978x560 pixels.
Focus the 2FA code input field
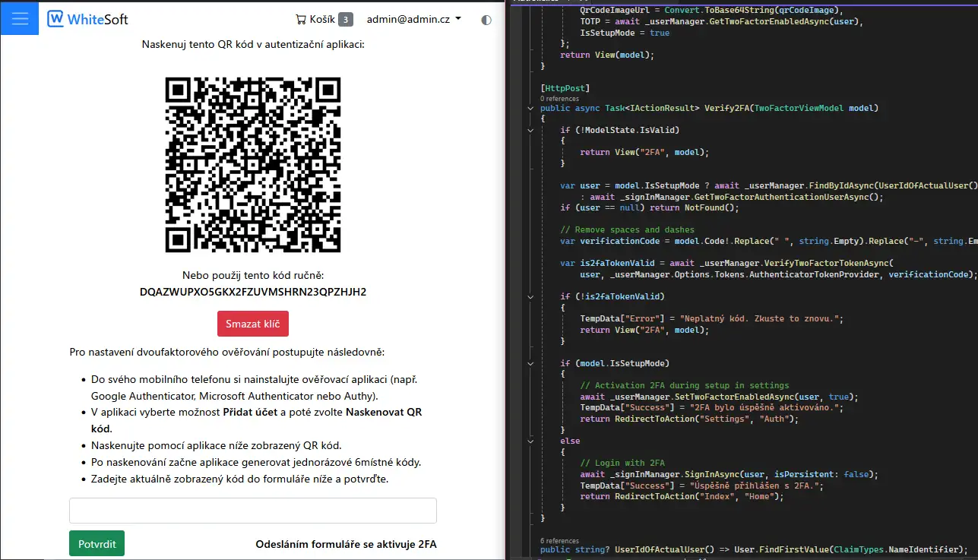pos(253,511)
